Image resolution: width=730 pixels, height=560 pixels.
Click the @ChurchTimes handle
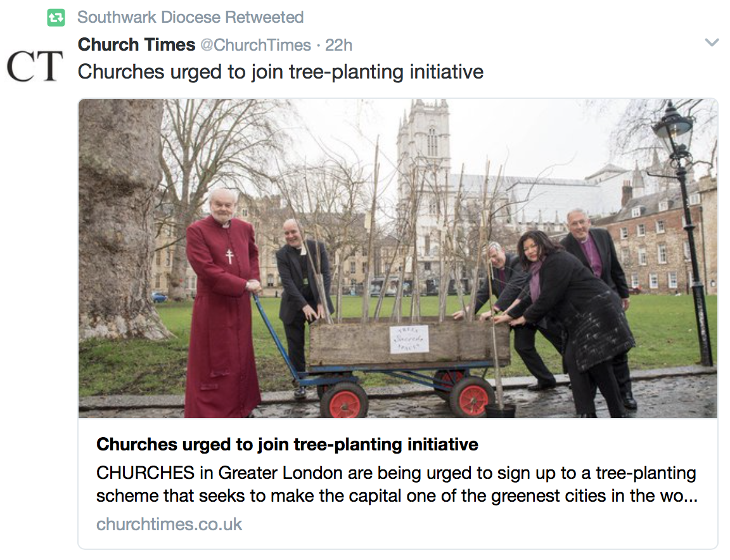point(255,46)
